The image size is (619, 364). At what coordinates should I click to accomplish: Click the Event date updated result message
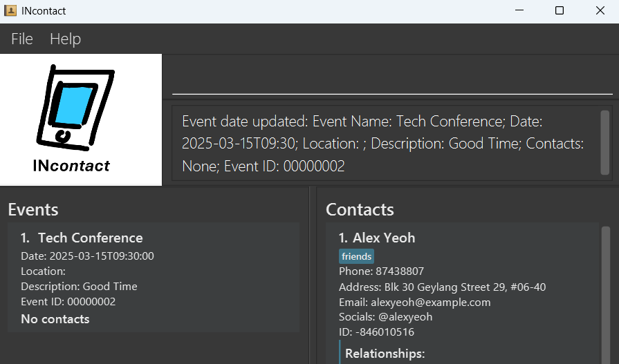click(382, 144)
